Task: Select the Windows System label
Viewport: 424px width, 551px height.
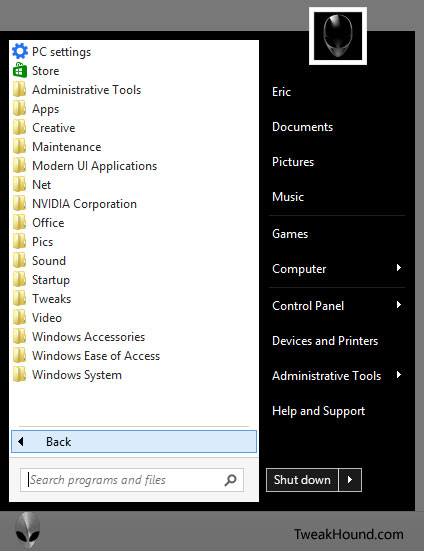Action: point(77,375)
